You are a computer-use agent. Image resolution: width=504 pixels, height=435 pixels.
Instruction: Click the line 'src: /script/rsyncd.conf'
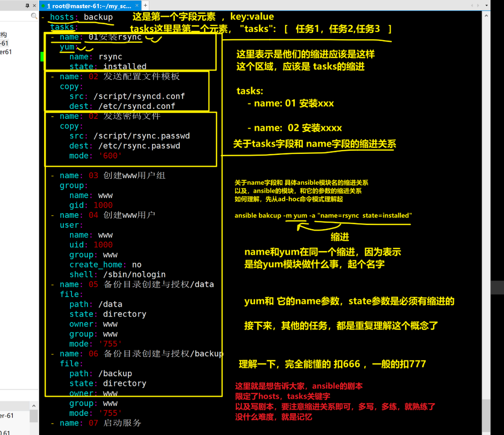pyautogui.click(x=127, y=96)
